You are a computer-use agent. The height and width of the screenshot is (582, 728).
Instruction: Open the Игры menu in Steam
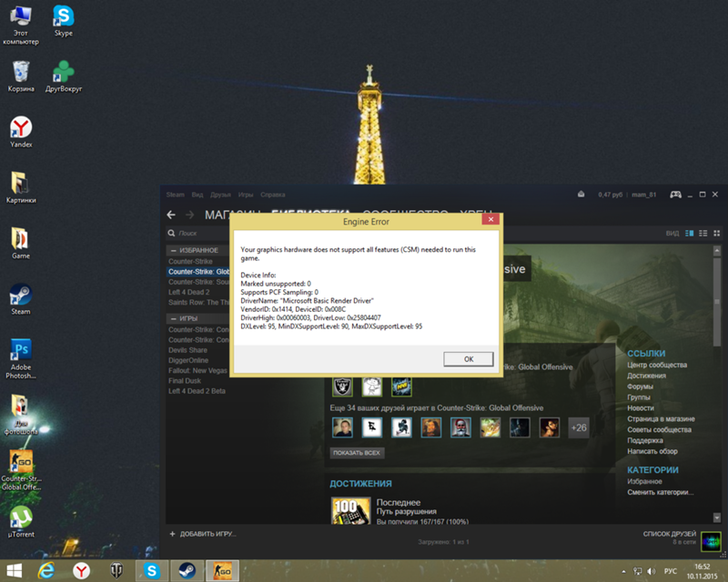[x=246, y=195]
